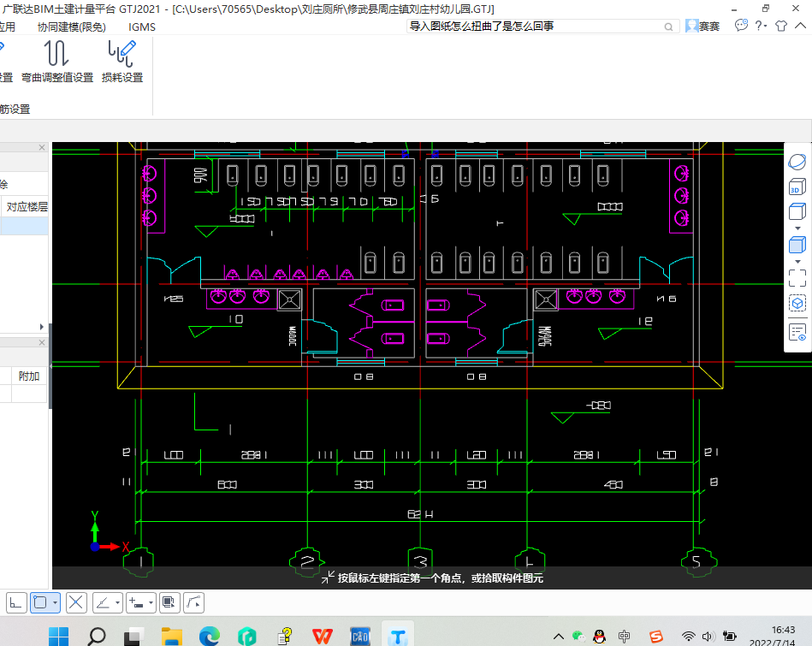Click the full-screen dashed frame icon
812x646 pixels.
(x=797, y=278)
